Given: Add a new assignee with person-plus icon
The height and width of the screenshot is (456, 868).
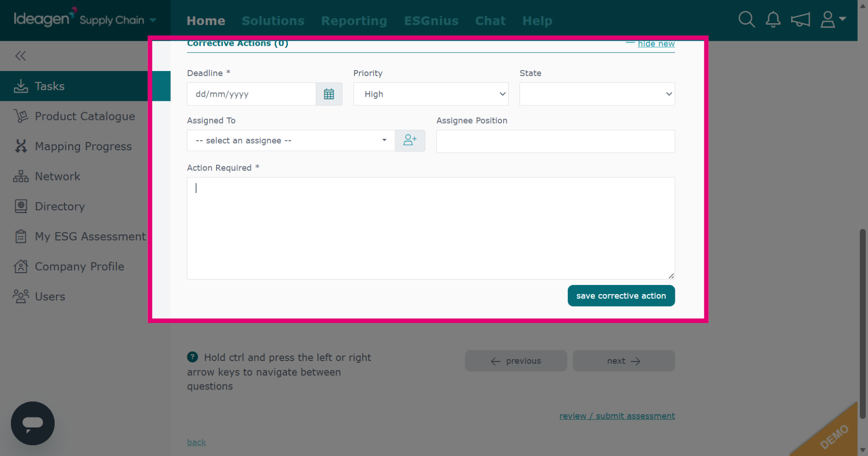Looking at the screenshot, I should point(410,140).
